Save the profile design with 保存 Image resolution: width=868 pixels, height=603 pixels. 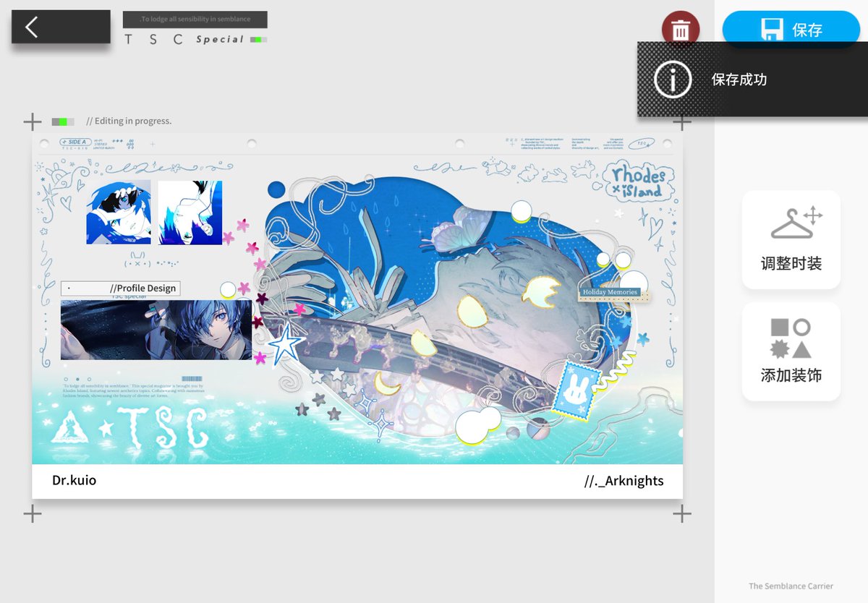click(x=791, y=30)
